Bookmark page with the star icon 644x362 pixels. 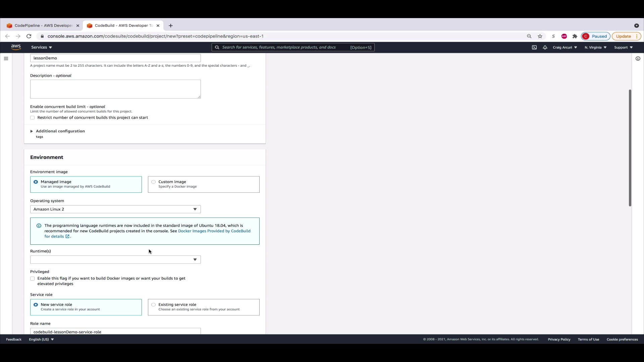point(540,36)
